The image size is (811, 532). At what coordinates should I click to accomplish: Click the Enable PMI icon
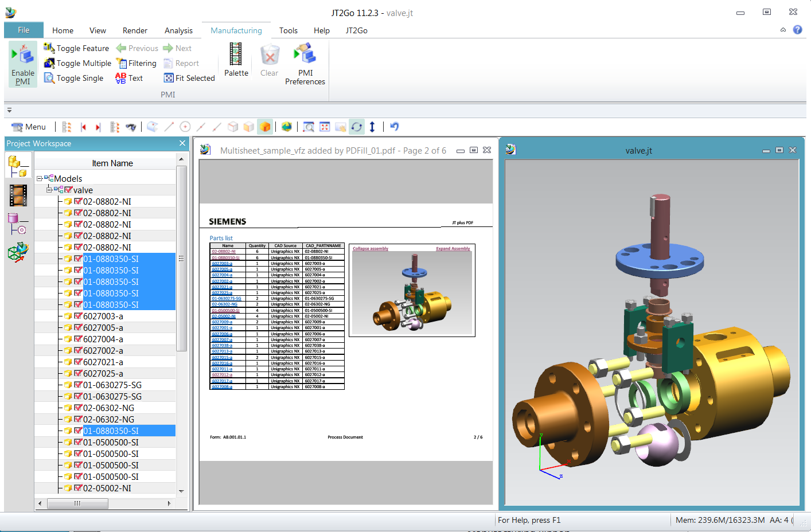pos(23,64)
